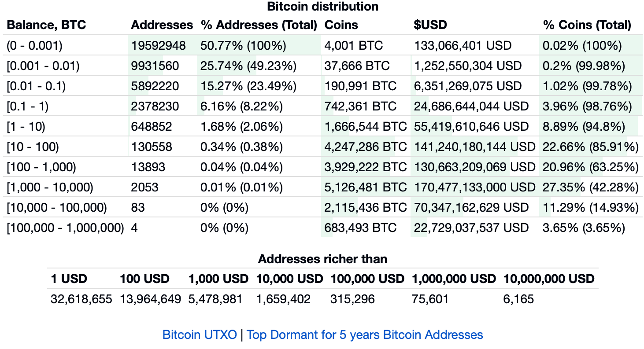This screenshot has width=644, height=349.
Task: Click the $USD column header
Action: tap(430, 25)
